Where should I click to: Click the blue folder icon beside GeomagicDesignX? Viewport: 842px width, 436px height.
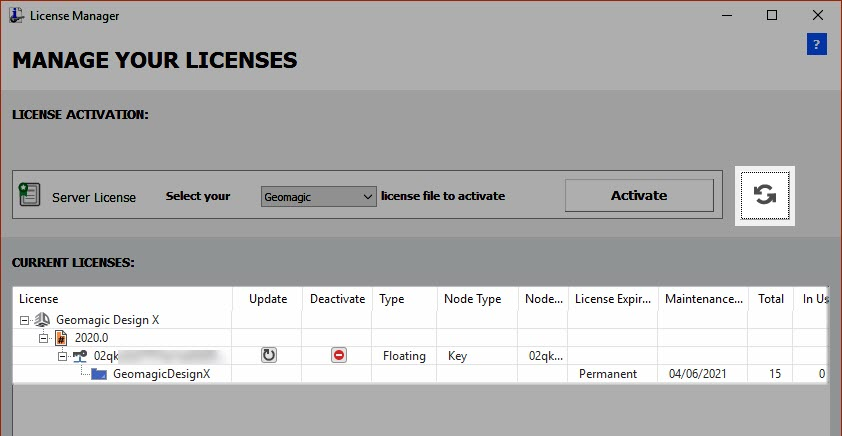(98, 374)
